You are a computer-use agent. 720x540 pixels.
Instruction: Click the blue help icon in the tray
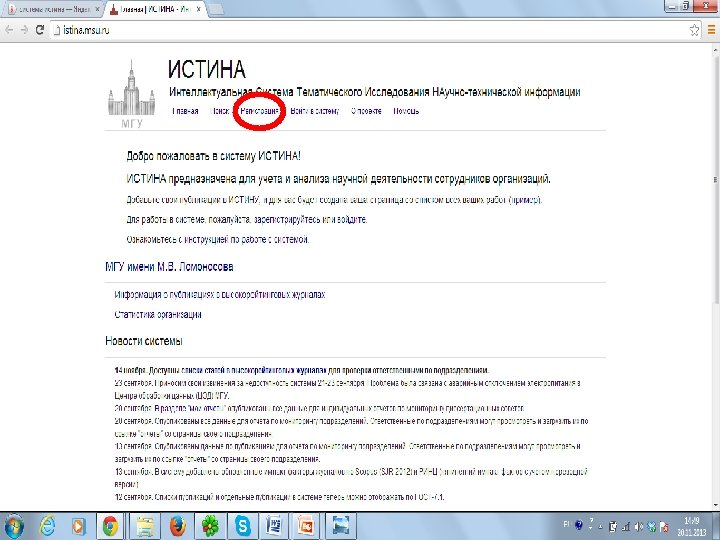(579, 524)
